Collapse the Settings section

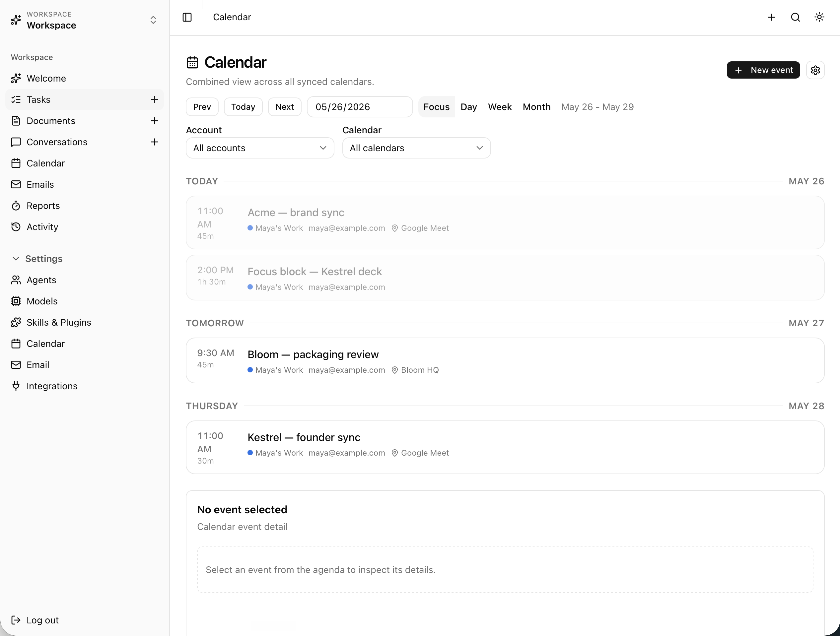click(37, 259)
